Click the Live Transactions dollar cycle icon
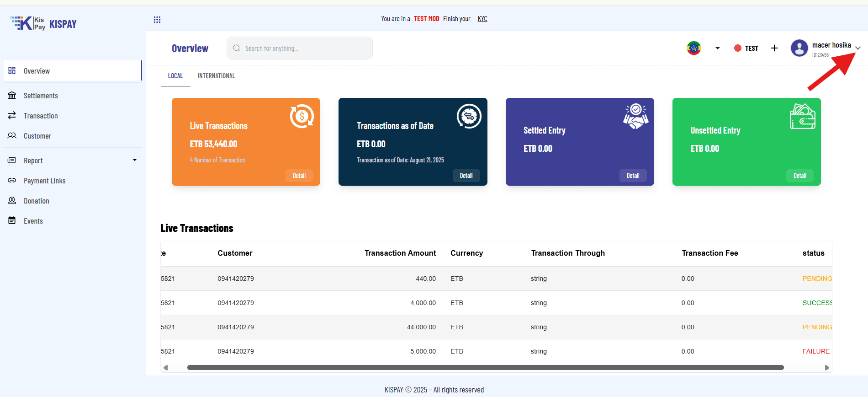The width and height of the screenshot is (868, 397). pos(302,116)
